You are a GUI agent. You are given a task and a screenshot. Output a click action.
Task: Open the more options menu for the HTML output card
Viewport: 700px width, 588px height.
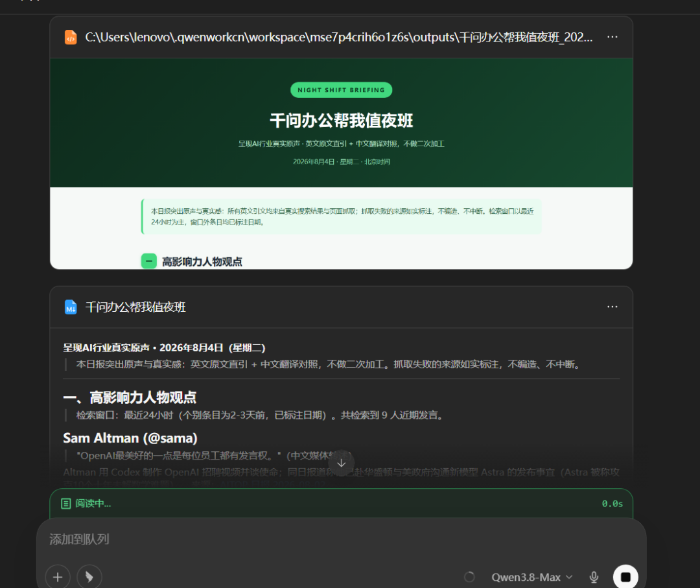pos(612,37)
